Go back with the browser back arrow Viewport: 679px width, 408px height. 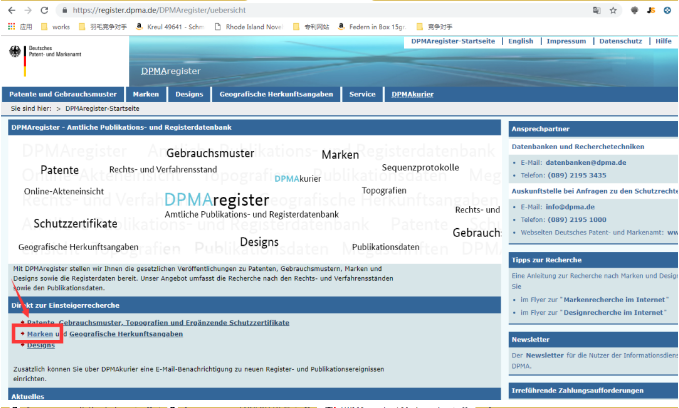12,10
